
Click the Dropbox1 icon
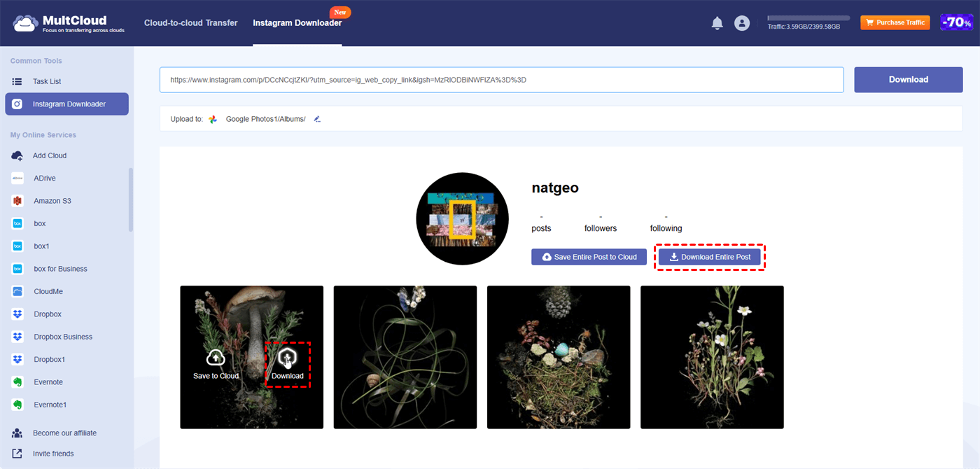(17, 359)
